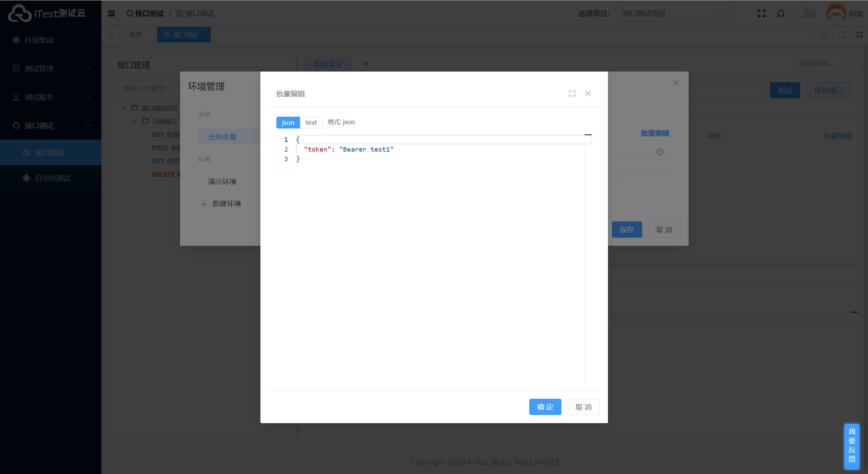Open the 选择项目 project dropdown
868x474 pixels.
pyautogui.click(x=673, y=14)
